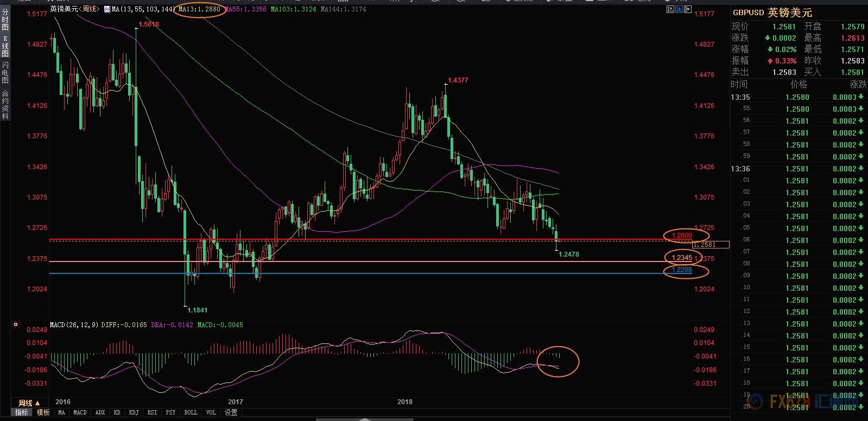Open the 合约资料 side tab

5,105
